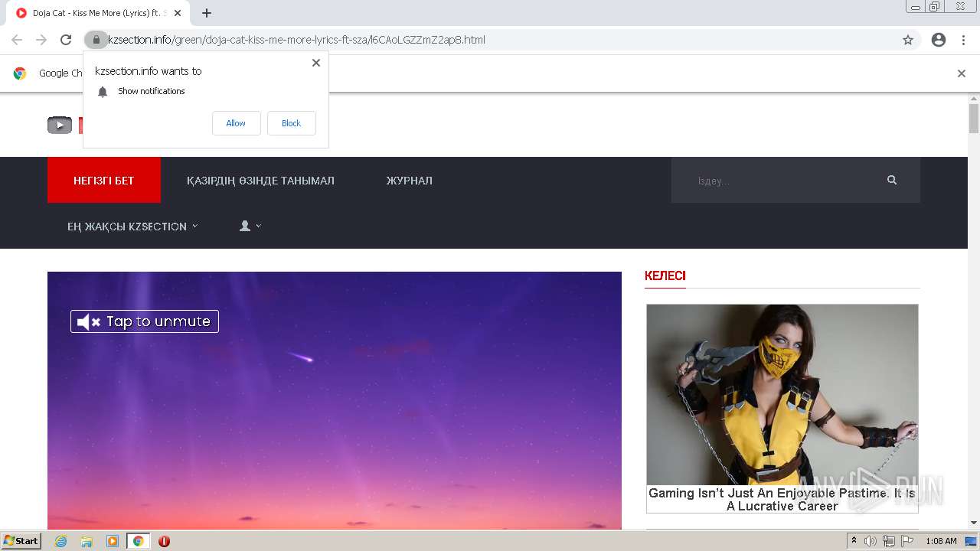The height and width of the screenshot is (551, 980).
Task: Click the network tray icon
Action: 889,541
